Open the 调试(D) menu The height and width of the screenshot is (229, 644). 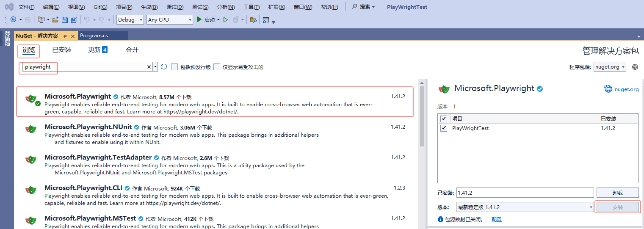click(175, 7)
